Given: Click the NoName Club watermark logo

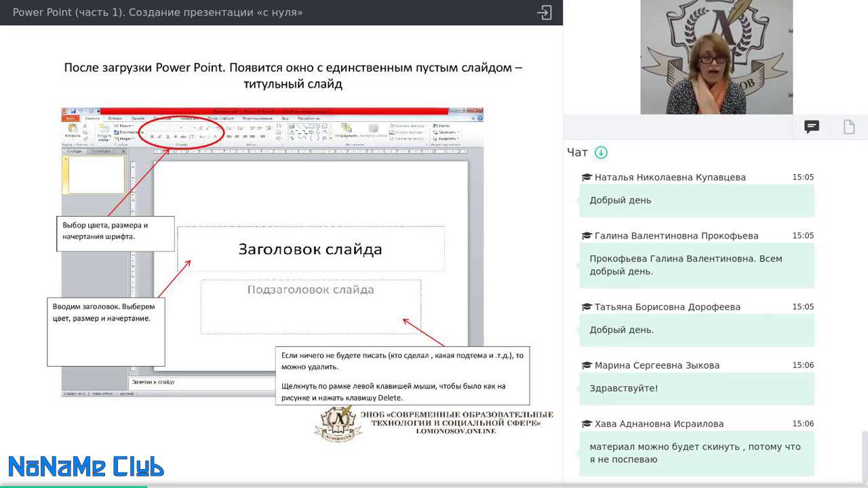Looking at the screenshot, I should [86, 466].
